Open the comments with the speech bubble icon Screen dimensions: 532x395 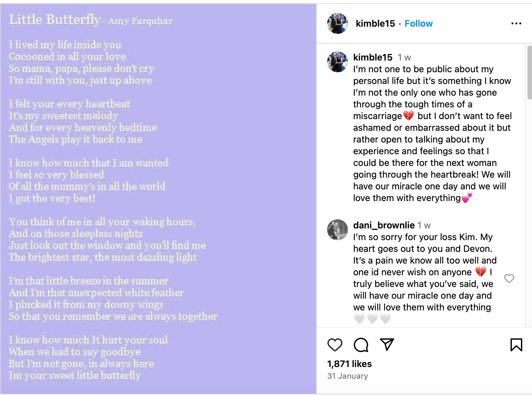pyautogui.click(x=361, y=346)
